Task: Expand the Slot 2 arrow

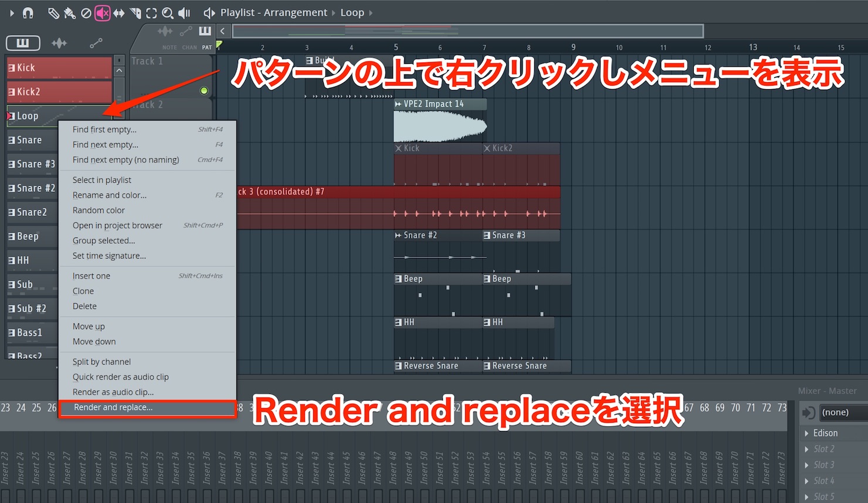Action: click(806, 449)
